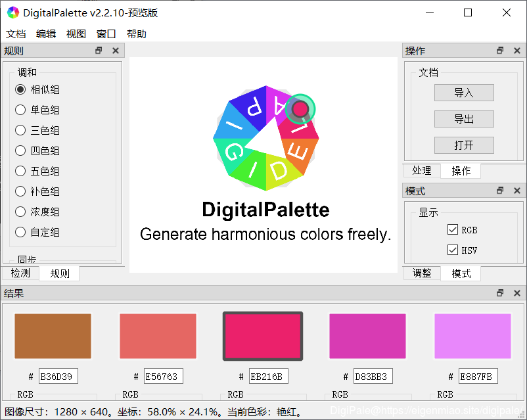Viewport: 527px width, 420px height.
Task: Open the 文档 menu
Action: click(x=16, y=34)
